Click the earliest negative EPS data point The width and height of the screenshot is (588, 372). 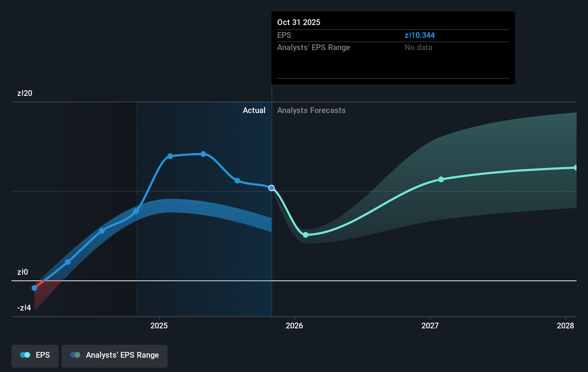(34, 288)
